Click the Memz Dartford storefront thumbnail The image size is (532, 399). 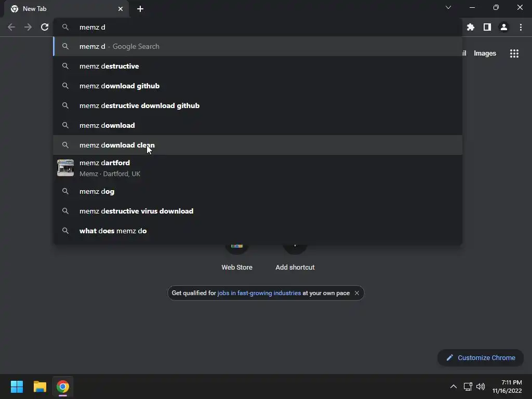[65, 168]
